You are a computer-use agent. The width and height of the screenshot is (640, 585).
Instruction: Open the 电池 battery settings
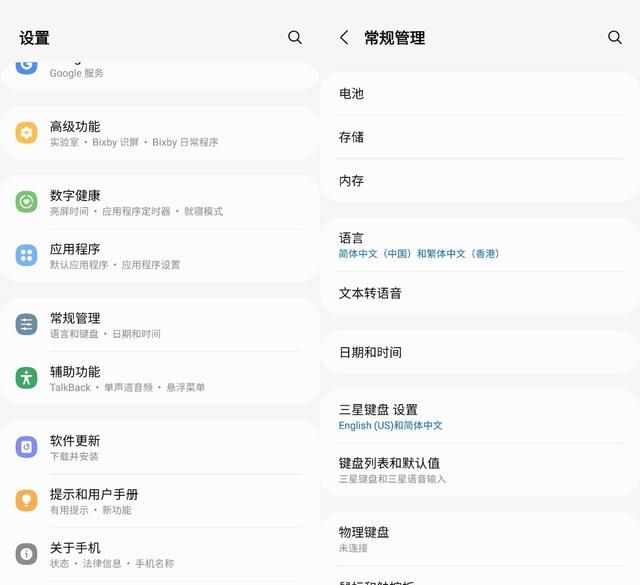pyautogui.click(x=480, y=94)
